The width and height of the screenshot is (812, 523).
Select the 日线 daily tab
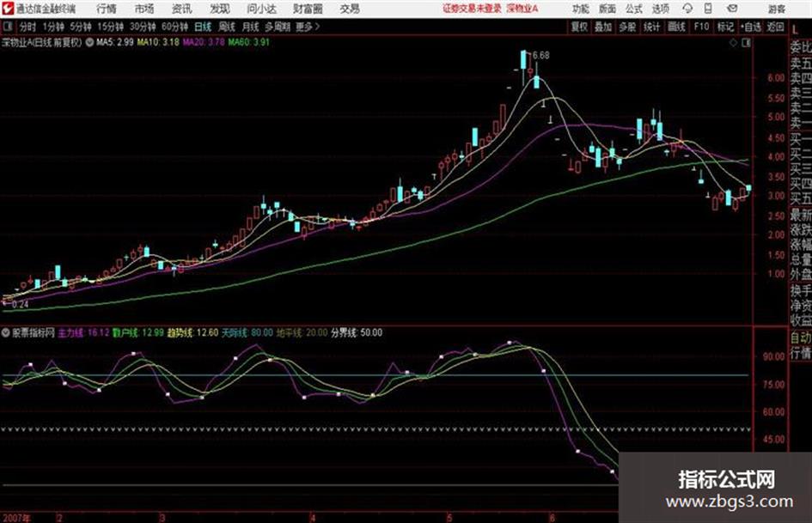[x=203, y=27]
